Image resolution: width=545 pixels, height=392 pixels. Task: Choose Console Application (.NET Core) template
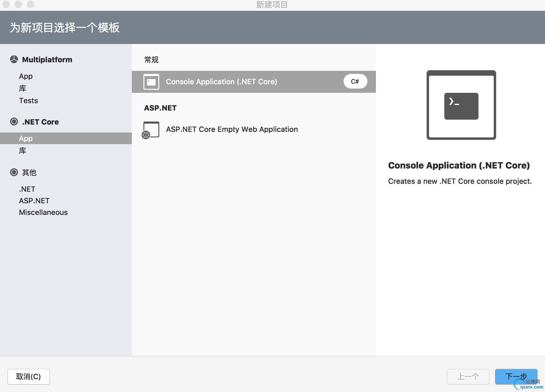coord(254,82)
